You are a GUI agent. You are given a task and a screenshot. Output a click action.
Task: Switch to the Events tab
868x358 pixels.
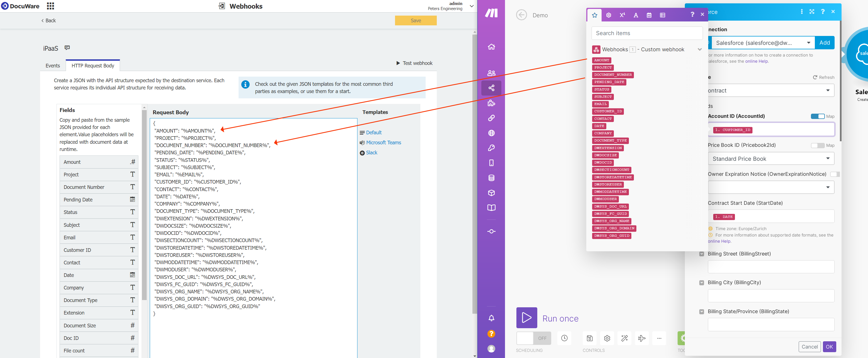pyautogui.click(x=53, y=65)
